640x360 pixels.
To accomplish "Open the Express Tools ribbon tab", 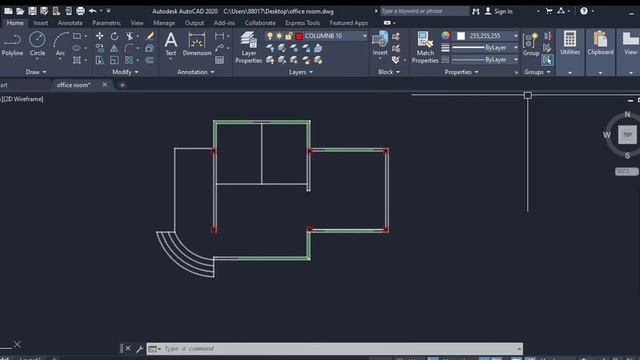I will click(x=302, y=23).
